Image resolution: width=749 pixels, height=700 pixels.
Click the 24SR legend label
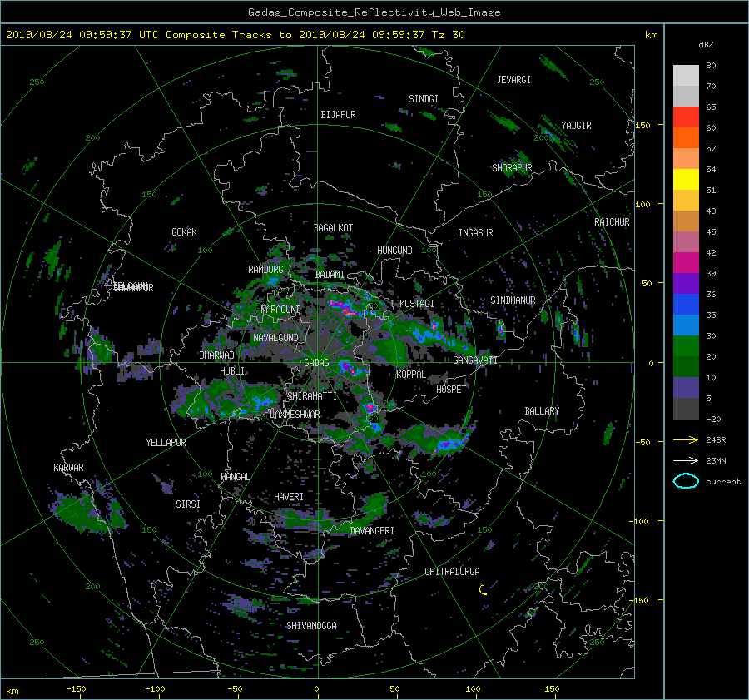tap(716, 440)
